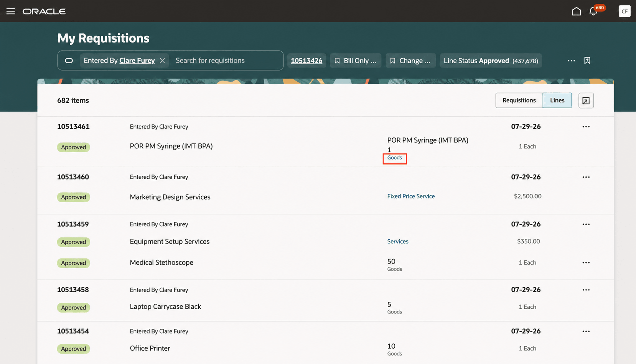
Task: Select the Laptop Carrycase Black line
Action: point(165,307)
